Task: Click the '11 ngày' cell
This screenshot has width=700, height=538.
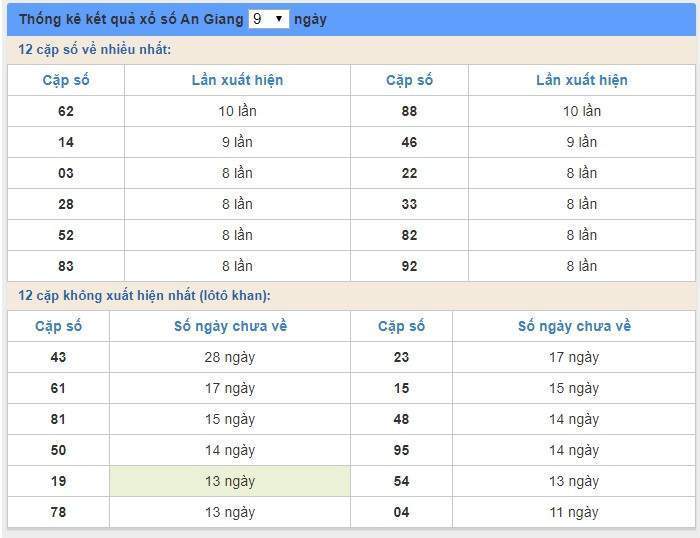Action: coord(574,512)
